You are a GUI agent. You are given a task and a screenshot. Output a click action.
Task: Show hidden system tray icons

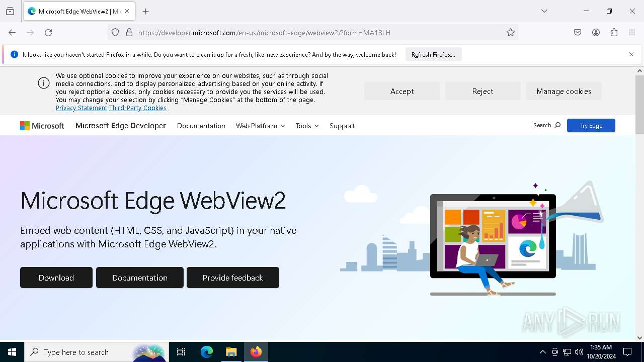(x=542, y=352)
